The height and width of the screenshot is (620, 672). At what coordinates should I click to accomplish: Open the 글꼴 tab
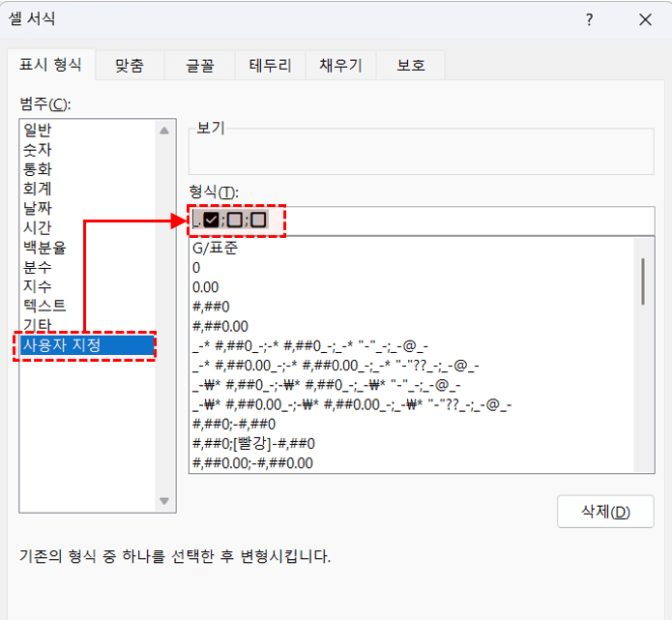click(200, 66)
